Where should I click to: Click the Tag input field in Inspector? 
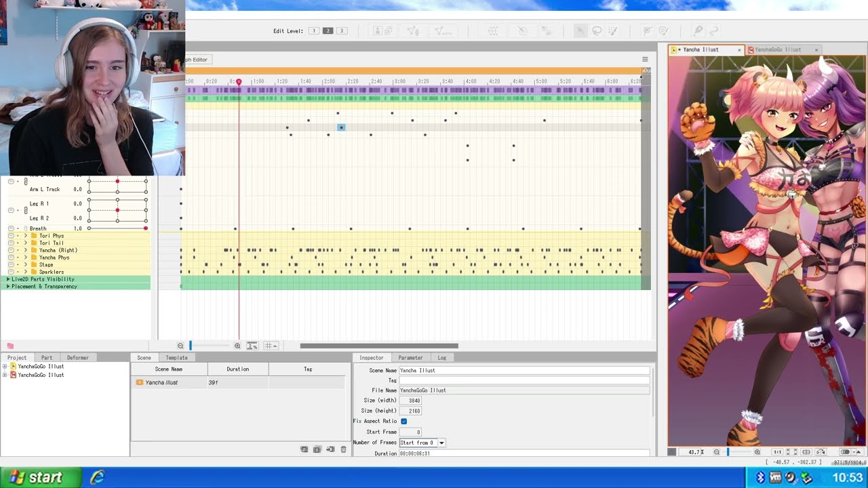pos(524,380)
